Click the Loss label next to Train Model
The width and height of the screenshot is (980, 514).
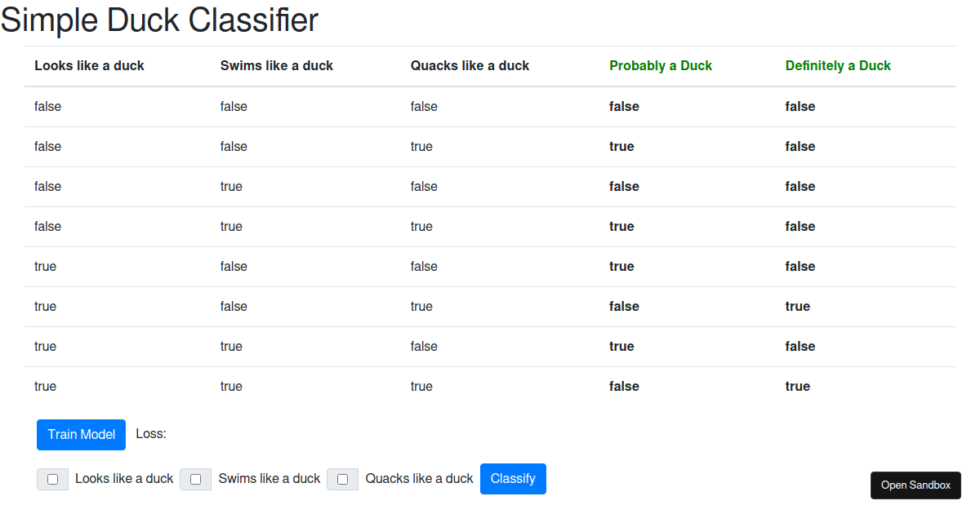click(x=150, y=433)
